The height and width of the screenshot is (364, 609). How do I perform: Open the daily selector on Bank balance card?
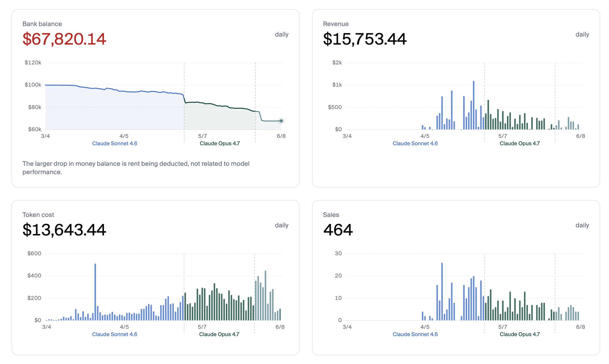coord(282,34)
